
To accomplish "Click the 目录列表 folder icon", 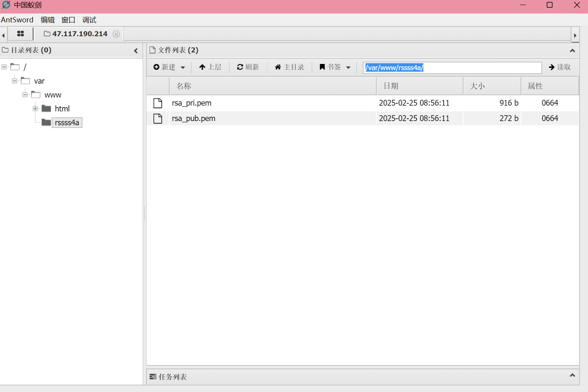I will point(5,50).
